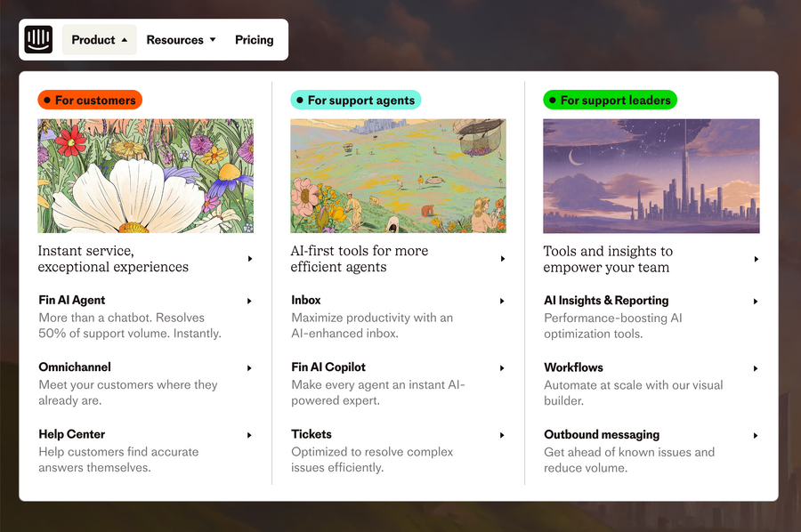The image size is (801, 532).
Task: Click the arrow icon beside Tickets
Action: point(502,434)
